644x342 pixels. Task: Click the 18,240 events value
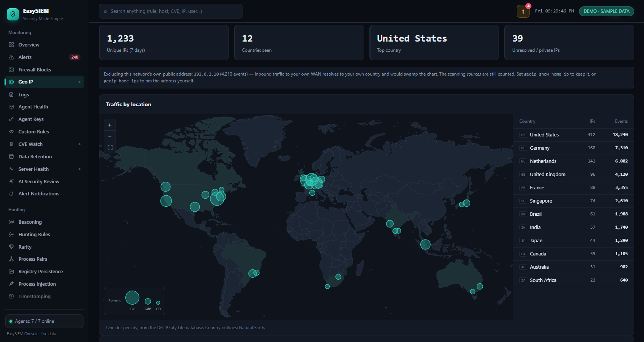(x=620, y=135)
